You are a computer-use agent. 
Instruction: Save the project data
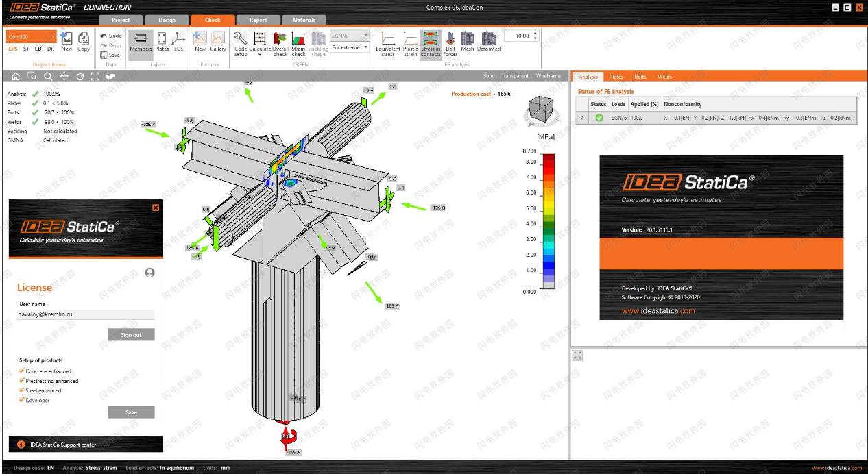pos(110,55)
